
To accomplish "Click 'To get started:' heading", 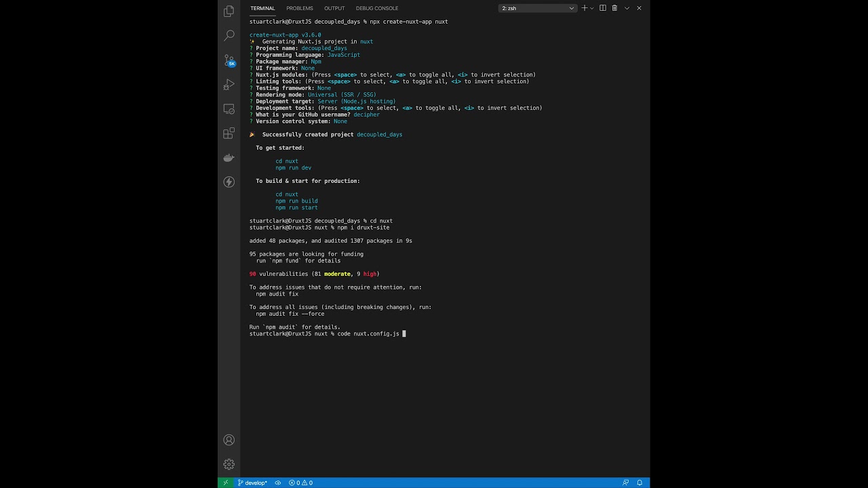I will point(280,148).
